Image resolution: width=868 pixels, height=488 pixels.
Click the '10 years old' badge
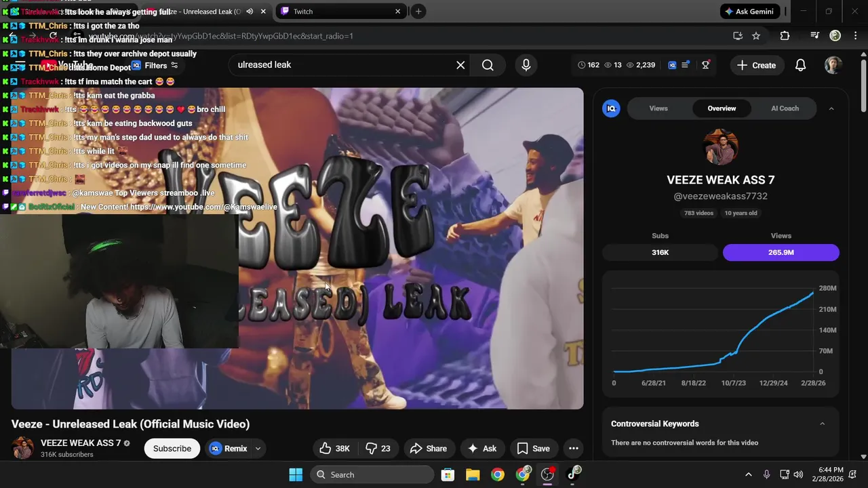[741, 213]
